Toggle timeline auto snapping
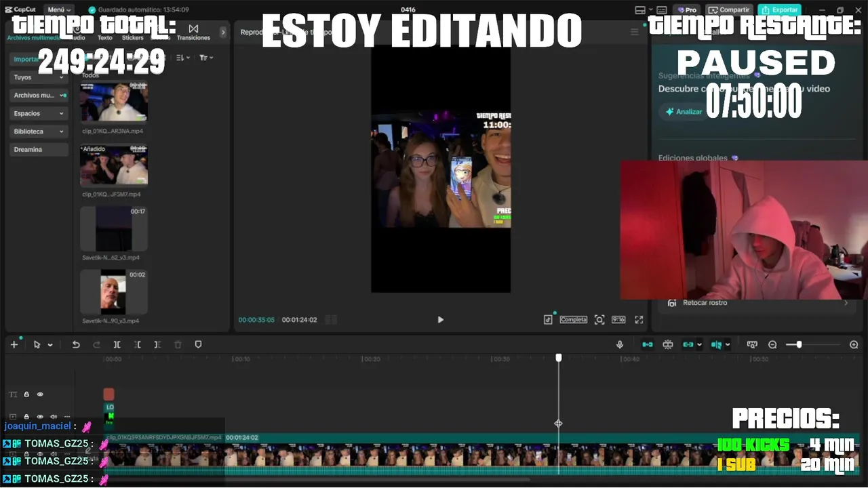The width and height of the screenshot is (868, 488). click(668, 344)
